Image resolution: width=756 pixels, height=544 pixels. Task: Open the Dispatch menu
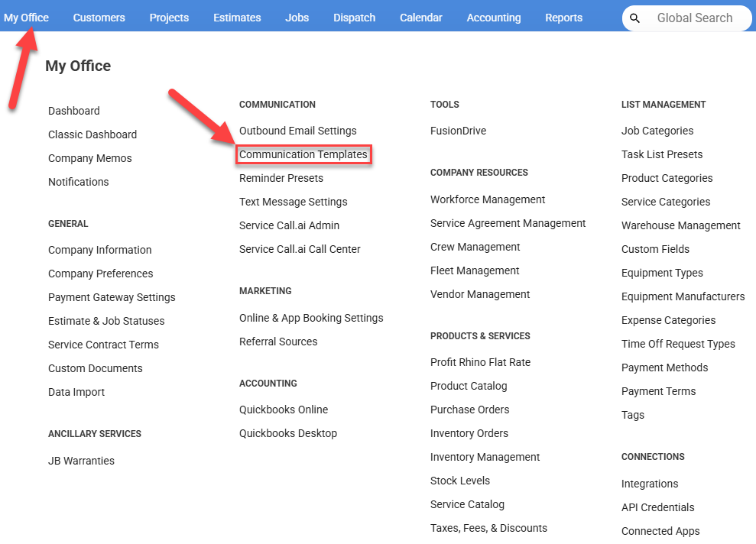(x=355, y=18)
